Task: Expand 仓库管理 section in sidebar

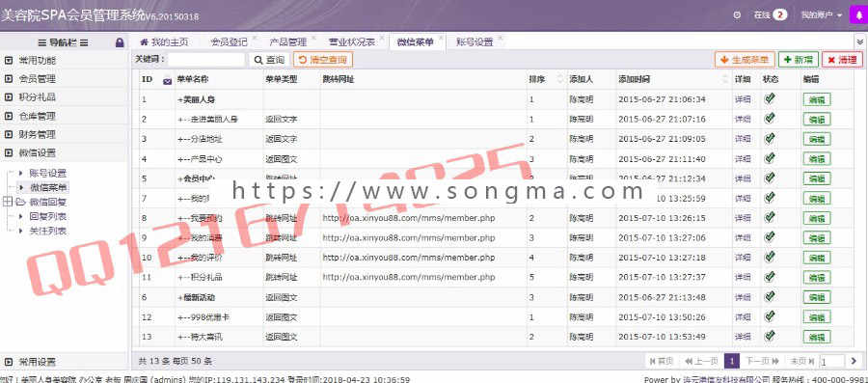Action: pos(65,116)
